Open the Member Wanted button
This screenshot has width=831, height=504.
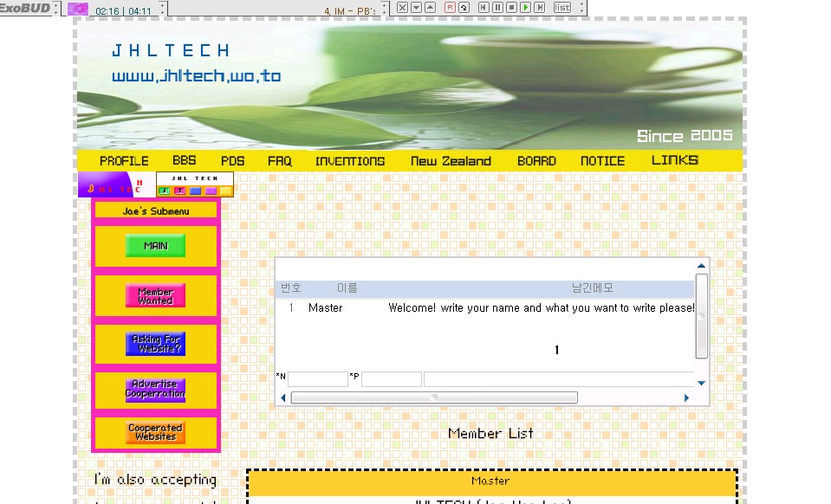point(156,296)
